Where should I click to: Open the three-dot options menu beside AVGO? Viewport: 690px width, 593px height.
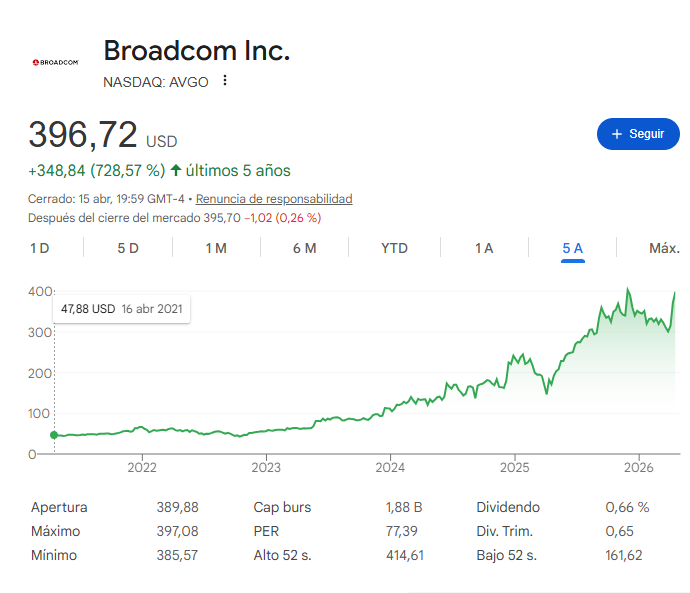click(x=225, y=81)
